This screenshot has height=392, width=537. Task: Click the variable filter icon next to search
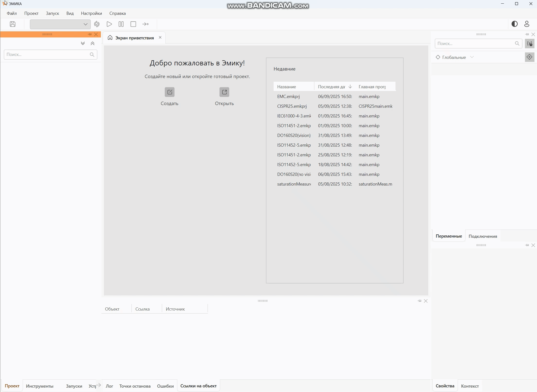(529, 44)
